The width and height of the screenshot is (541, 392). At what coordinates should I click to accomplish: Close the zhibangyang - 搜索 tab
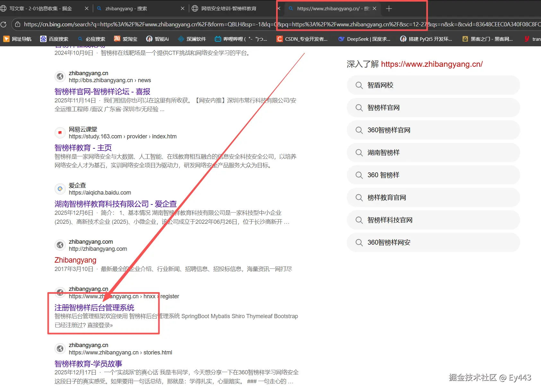pyautogui.click(x=182, y=9)
